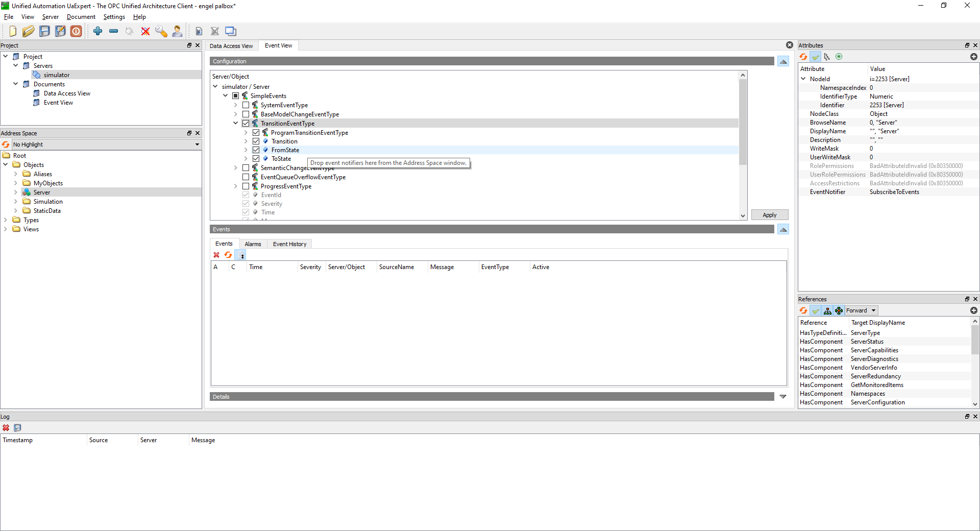Open the Forward references dropdown

pyautogui.click(x=861, y=310)
